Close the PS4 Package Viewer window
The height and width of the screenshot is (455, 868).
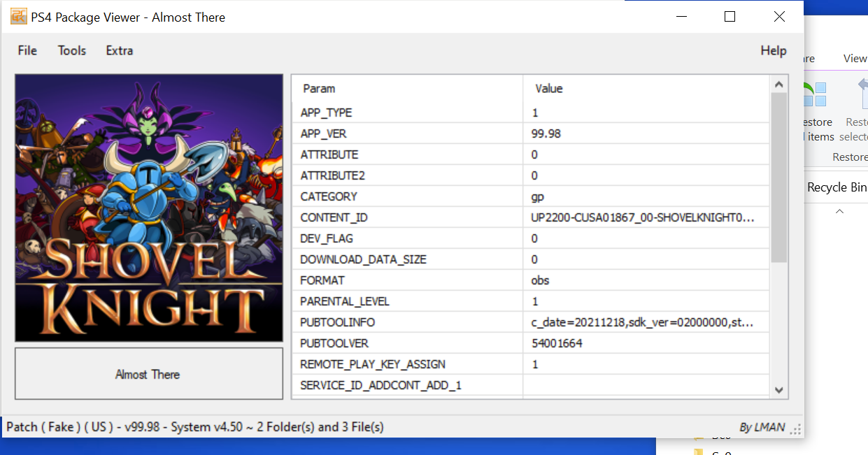point(779,17)
